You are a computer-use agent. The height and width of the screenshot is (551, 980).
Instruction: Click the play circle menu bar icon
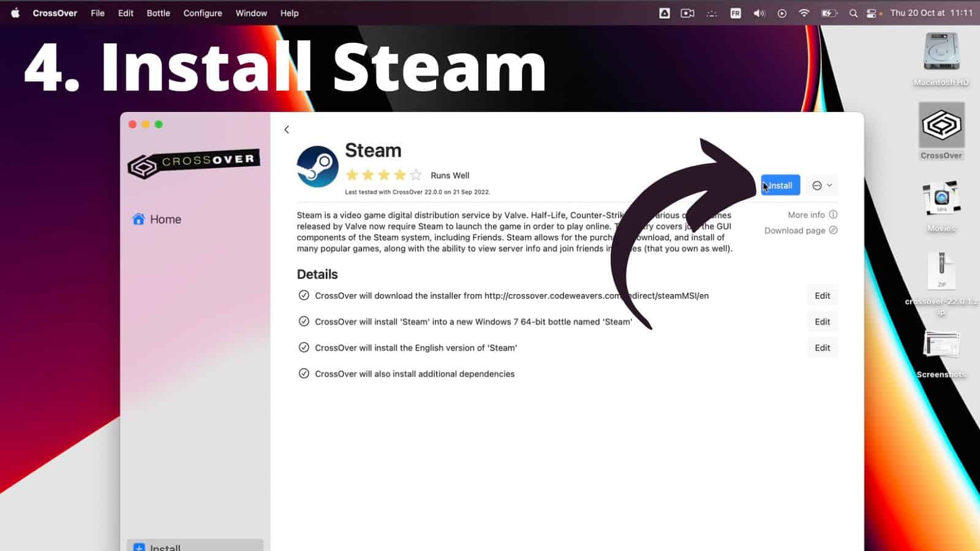[x=782, y=13]
